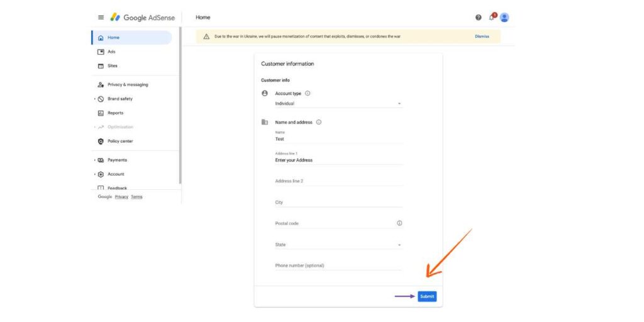Click the Reports chart icon
This screenshot has height=322, width=644.
(101, 113)
